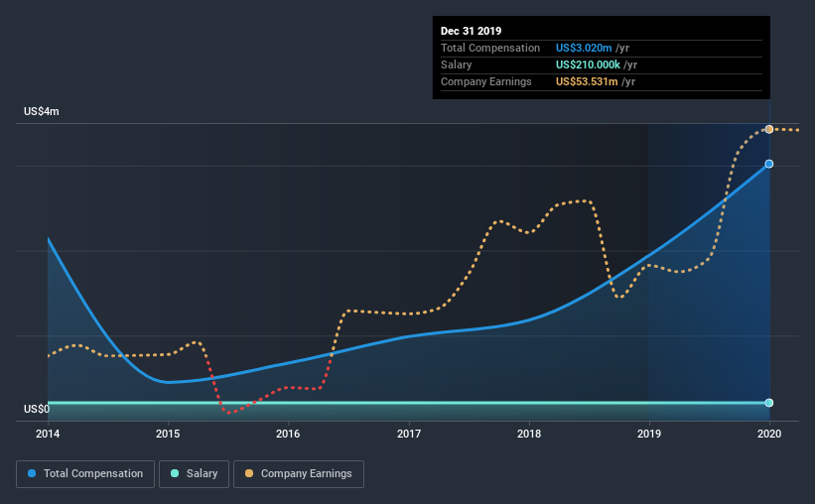The height and width of the screenshot is (504, 815).
Task: Click the Dec 31 2019 tooltip heading
Action: [471, 31]
